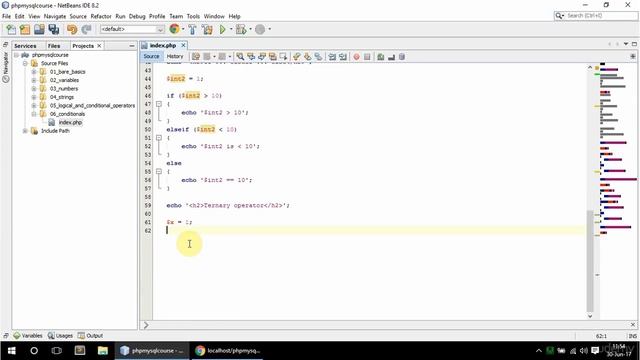Click the Chrome browser selection icon
The height and width of the screenshot is (360, 640).
174,29
